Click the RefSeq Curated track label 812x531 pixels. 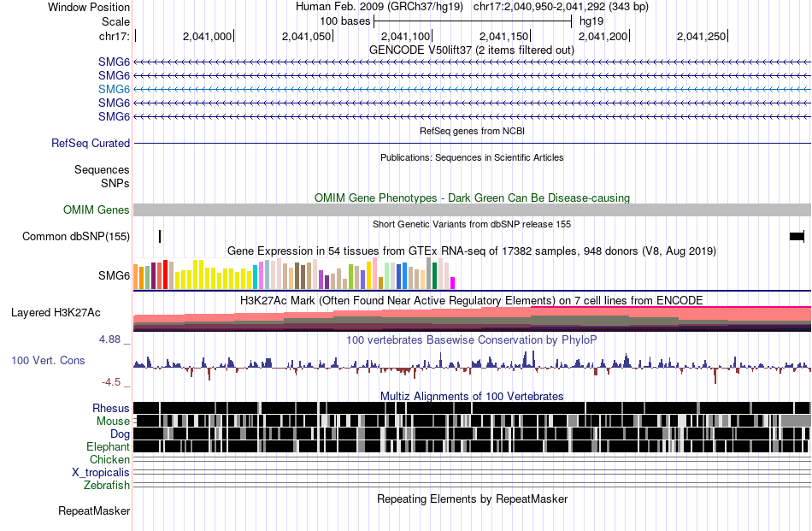pos(91,143)
